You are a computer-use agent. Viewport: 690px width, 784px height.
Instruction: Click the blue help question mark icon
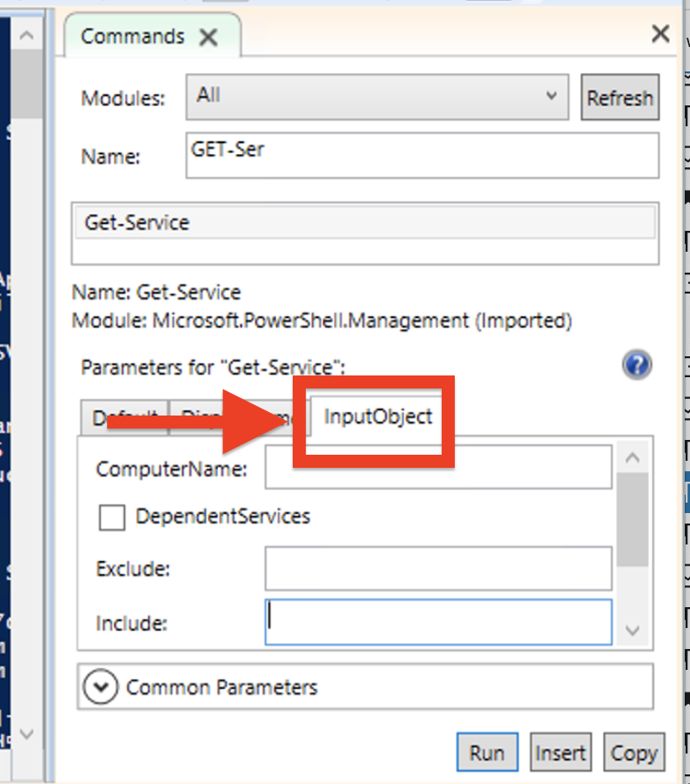click(x=637, y=364)
